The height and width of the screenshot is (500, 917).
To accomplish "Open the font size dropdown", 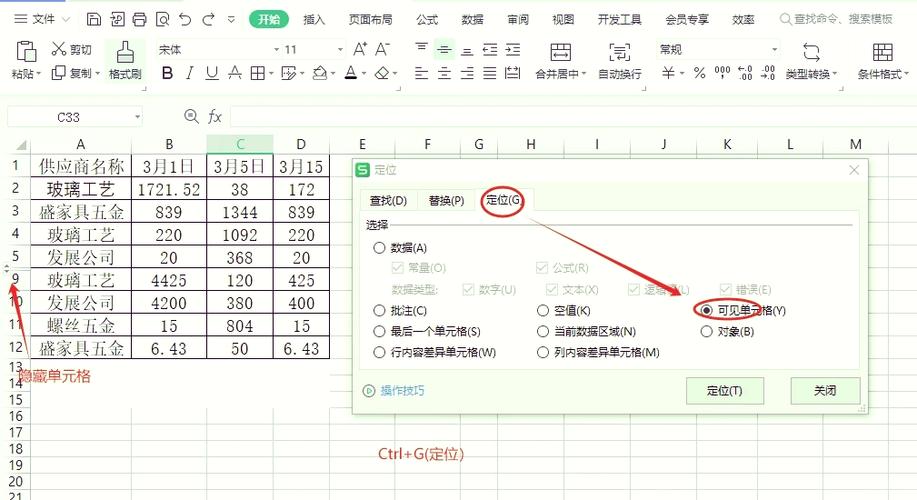I will point(340,50).
